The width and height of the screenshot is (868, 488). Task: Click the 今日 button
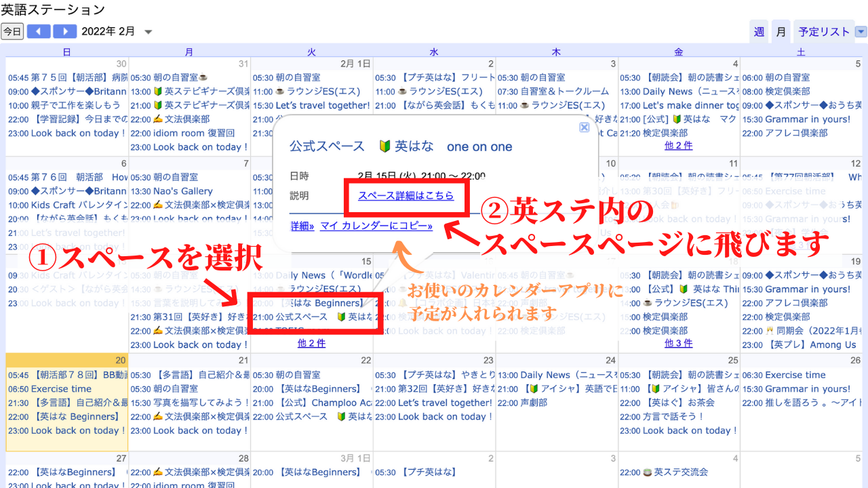(x=12, y=31)
